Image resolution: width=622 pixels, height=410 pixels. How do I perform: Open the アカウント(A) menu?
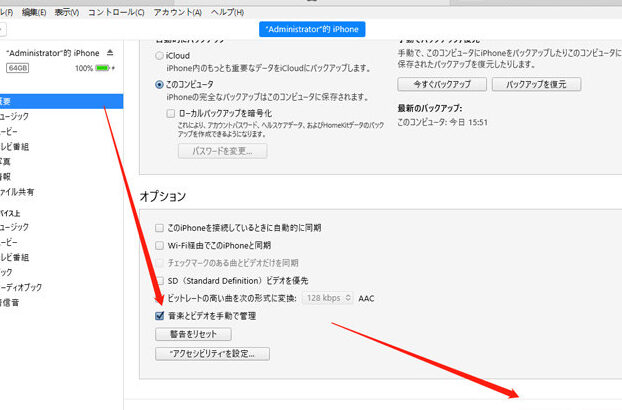point(178,12)
